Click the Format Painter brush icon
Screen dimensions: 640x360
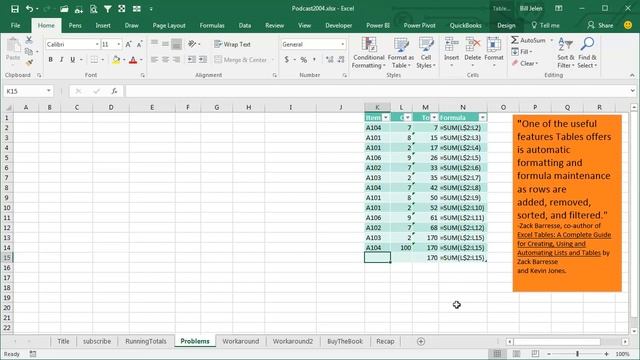point(29,62)
